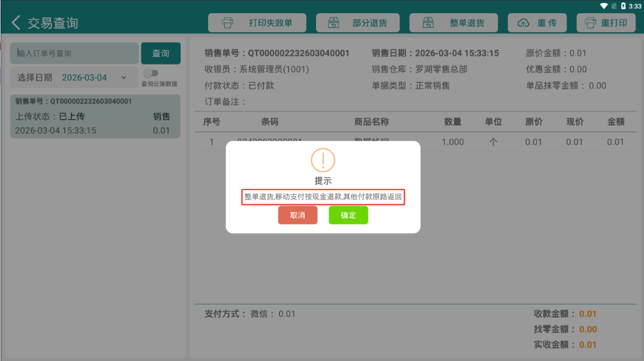The width and height of the screenshot is (644, 361).
Task: Click the orange exclamation warning icon
Action: (323, 160)
